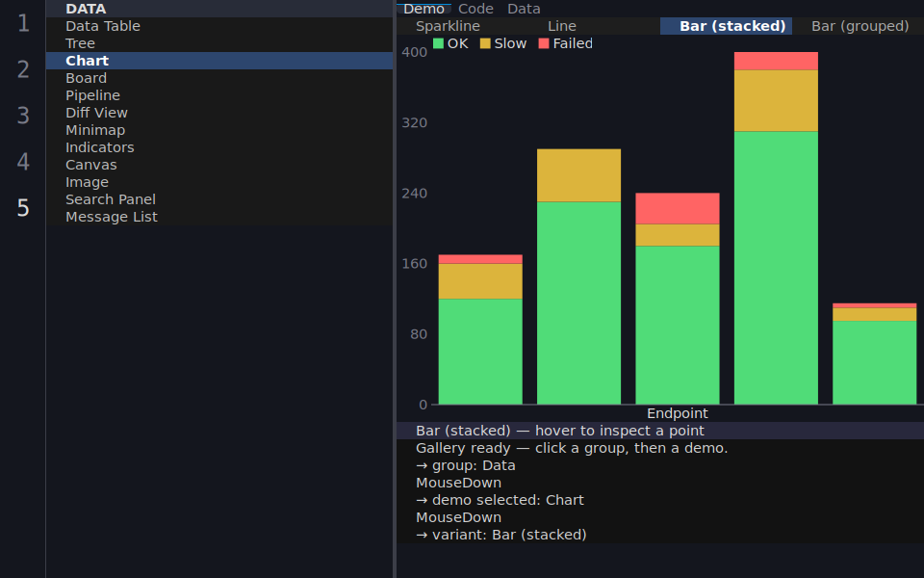Choose the Pipeline demo
This screenshot has height=578, width=924.
(219, 95)
